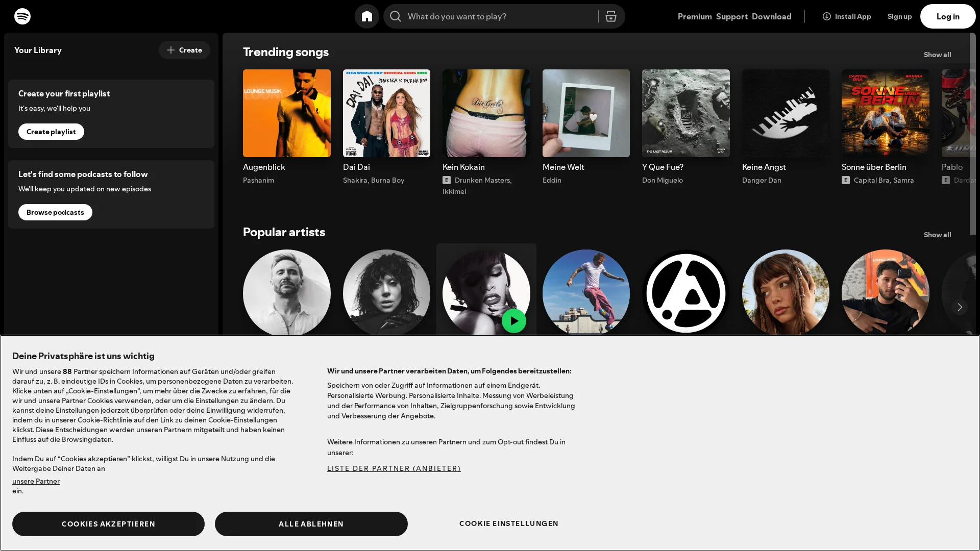Open the jumping skater artist thumbnail
Screen dimensions: 980x551
586,292
